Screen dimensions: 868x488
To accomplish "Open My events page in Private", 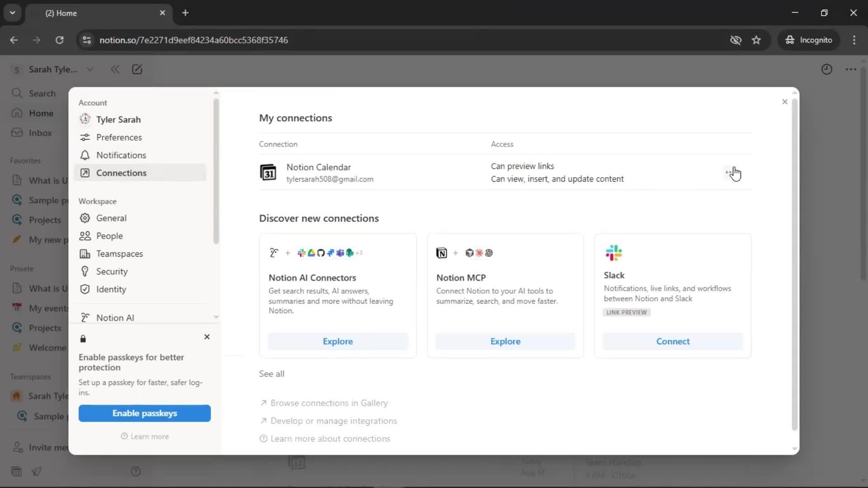I will (x=39, y=308).
